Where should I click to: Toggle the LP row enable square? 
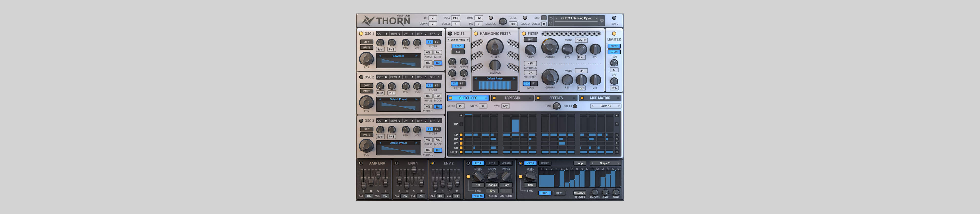[x=461, y=135]
